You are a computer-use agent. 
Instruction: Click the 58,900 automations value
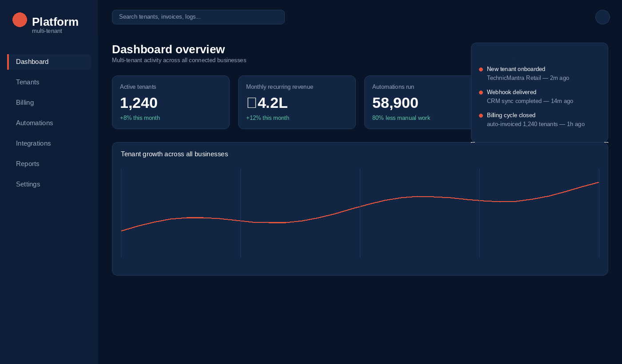(395, 103)
